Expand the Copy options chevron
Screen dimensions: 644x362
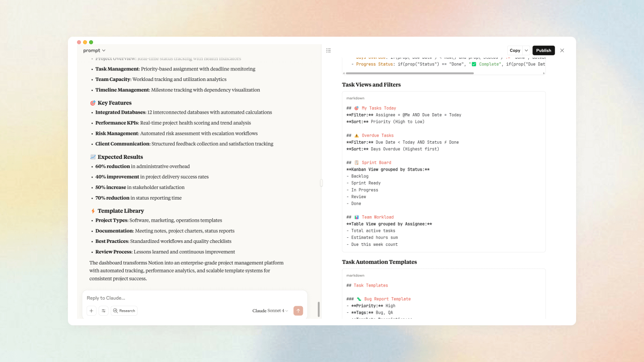[x=526, y=50]
